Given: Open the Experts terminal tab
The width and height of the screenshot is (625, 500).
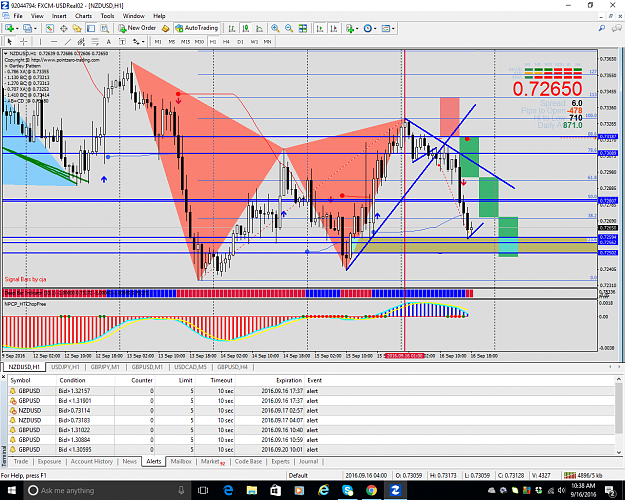Looking at the screenshot, I should click(x=280, y=461).
